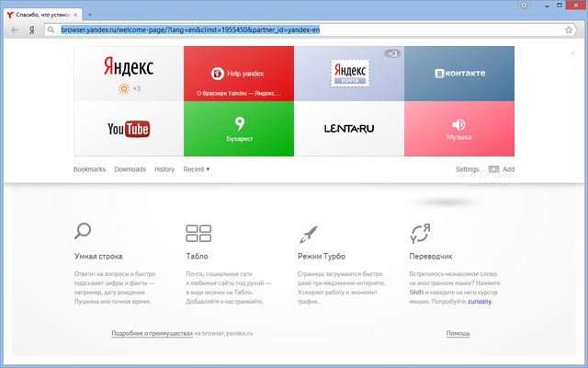
Task: Click the Умная строка magnifier icon
Action: point(83,231)
